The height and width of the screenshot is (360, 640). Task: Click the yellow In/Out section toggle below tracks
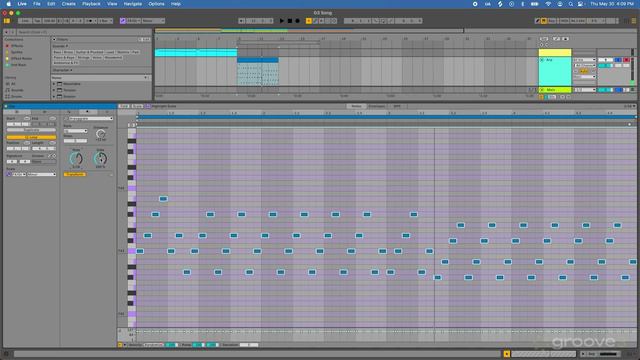542,97
